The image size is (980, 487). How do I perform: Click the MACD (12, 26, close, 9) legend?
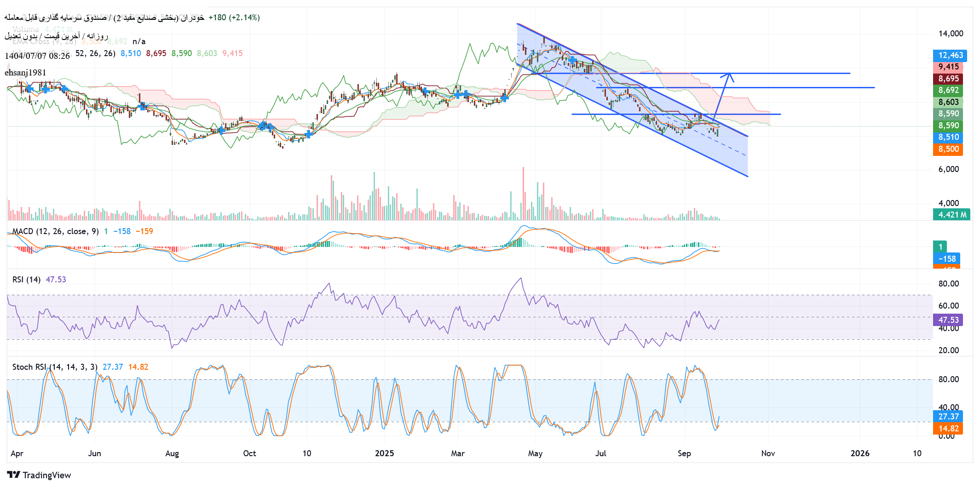click(x=55, y=231)
